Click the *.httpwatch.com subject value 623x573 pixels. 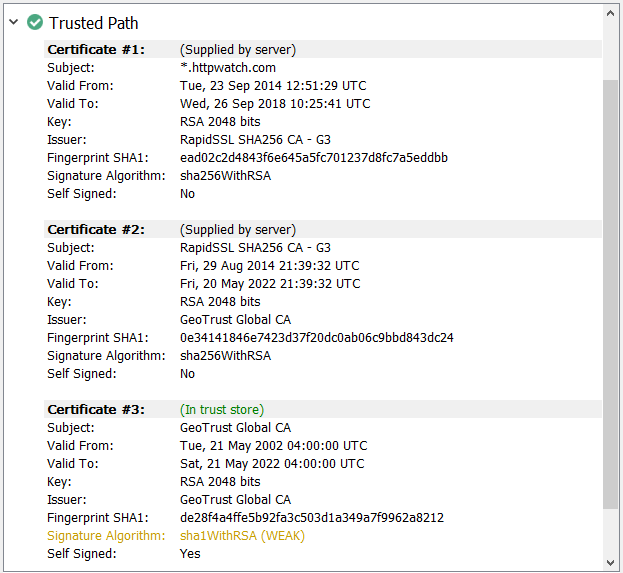click(x=229, y=67)
